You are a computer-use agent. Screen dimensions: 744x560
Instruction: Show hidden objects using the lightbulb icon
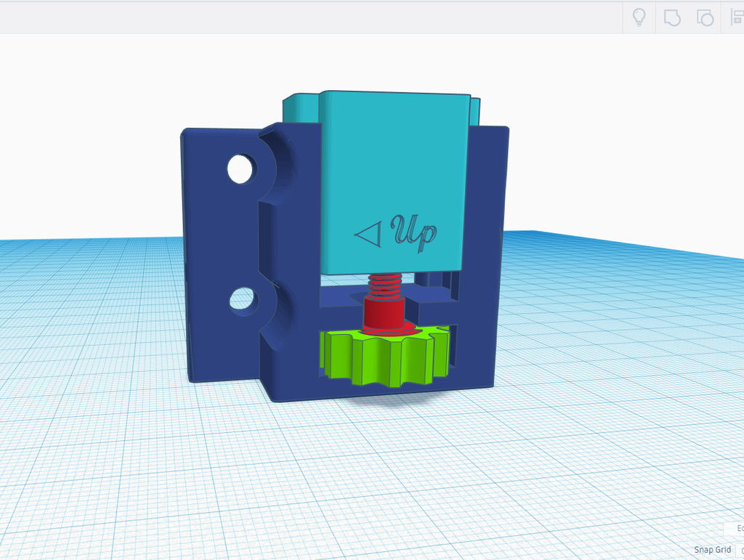[x=639, y=17]
